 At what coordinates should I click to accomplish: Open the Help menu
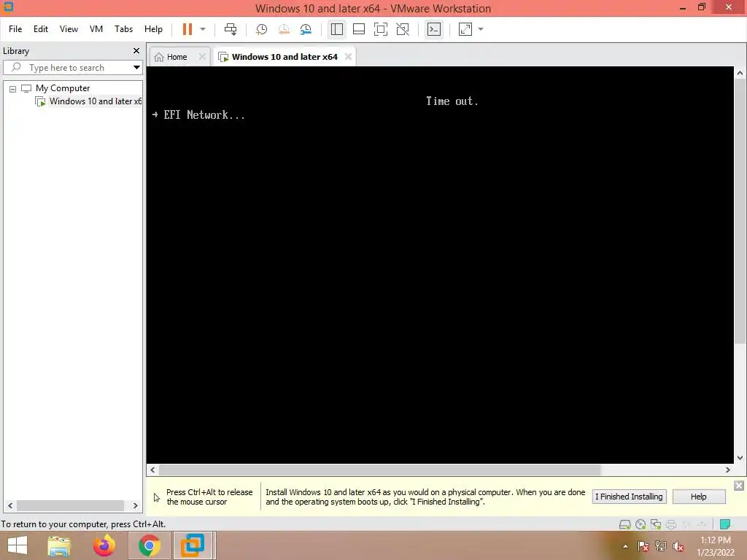click(x=153, y=29)
